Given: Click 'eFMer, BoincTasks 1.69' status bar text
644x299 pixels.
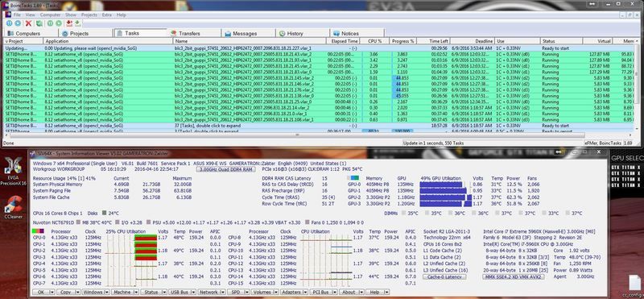Looking at the screenshot, I should [x=608, y=143].
